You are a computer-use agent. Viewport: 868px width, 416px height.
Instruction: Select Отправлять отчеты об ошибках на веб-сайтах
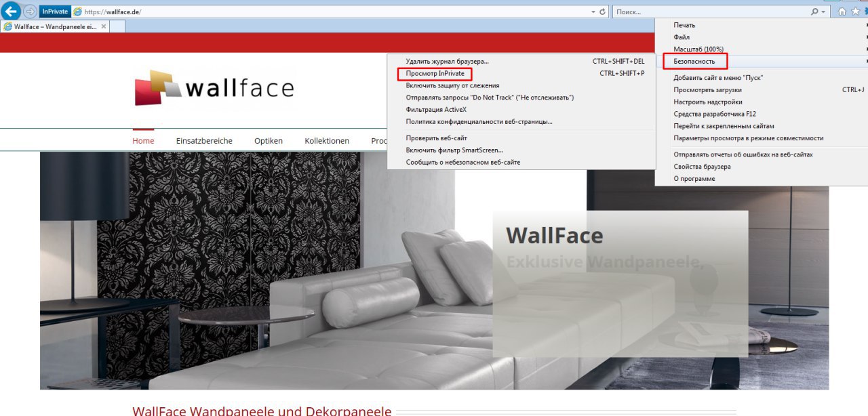click(x=761, y=154)
